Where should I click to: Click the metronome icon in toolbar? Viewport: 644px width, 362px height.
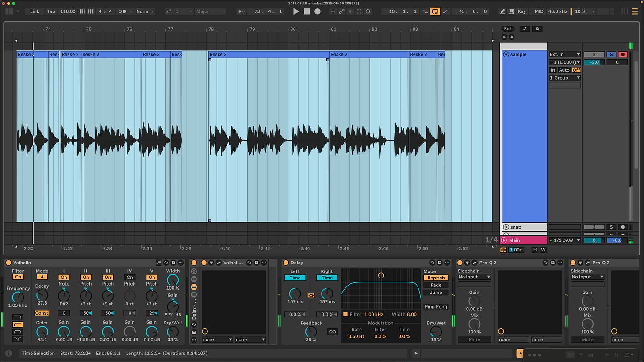[x=123, y=11]
